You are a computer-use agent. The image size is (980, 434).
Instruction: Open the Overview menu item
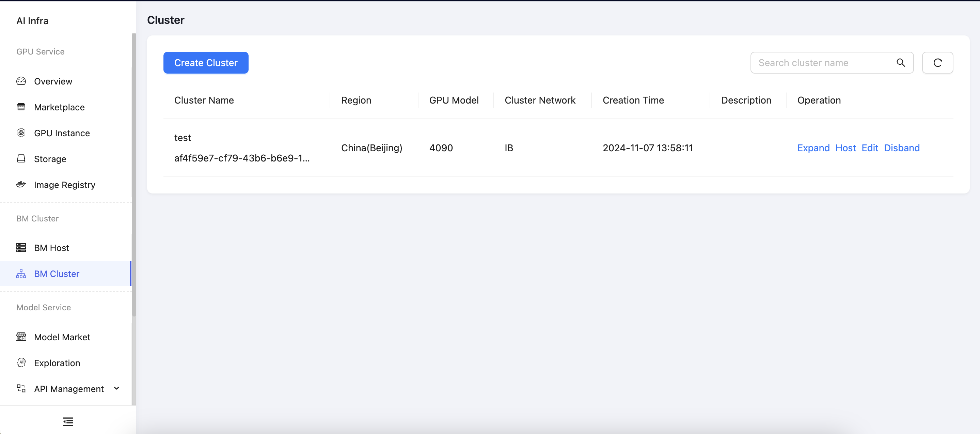pyautogui.click(x=65, y=81)
